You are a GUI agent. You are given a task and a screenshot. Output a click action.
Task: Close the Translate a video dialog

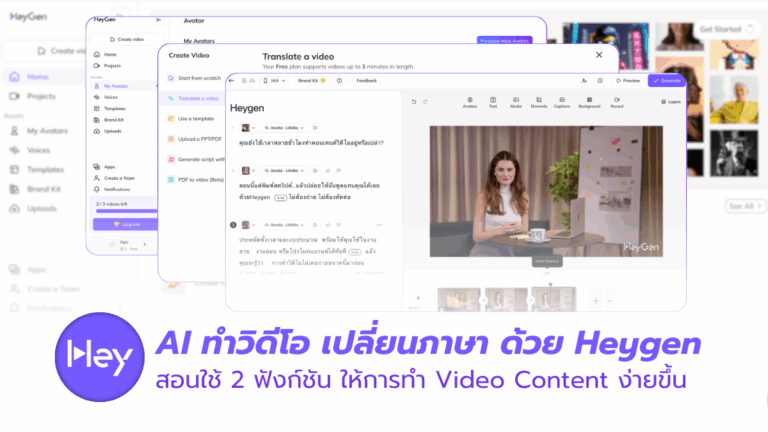coord(599,55)
